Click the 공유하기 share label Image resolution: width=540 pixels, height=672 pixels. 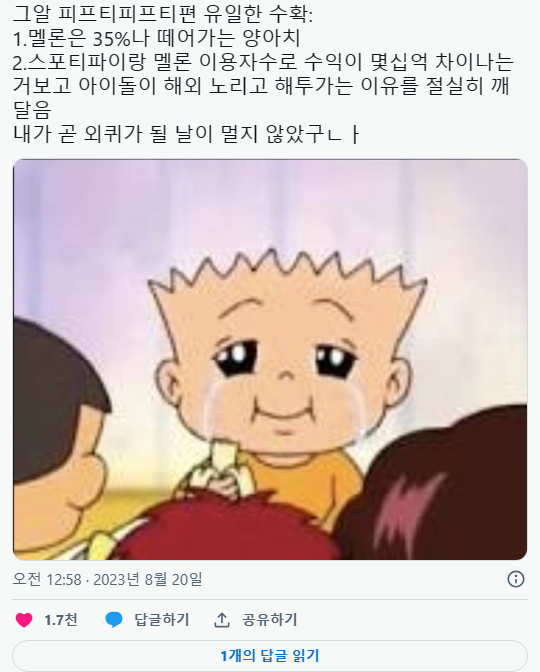point(270,620)
